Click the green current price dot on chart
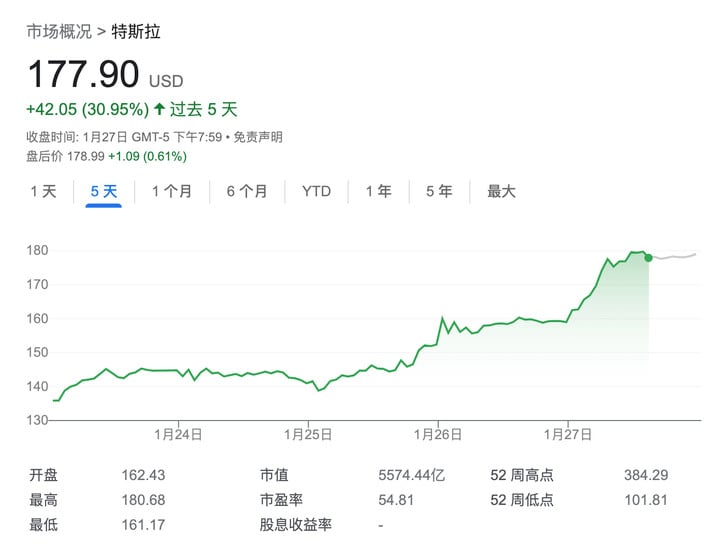 pyautogui.click(x=648, y=258)
